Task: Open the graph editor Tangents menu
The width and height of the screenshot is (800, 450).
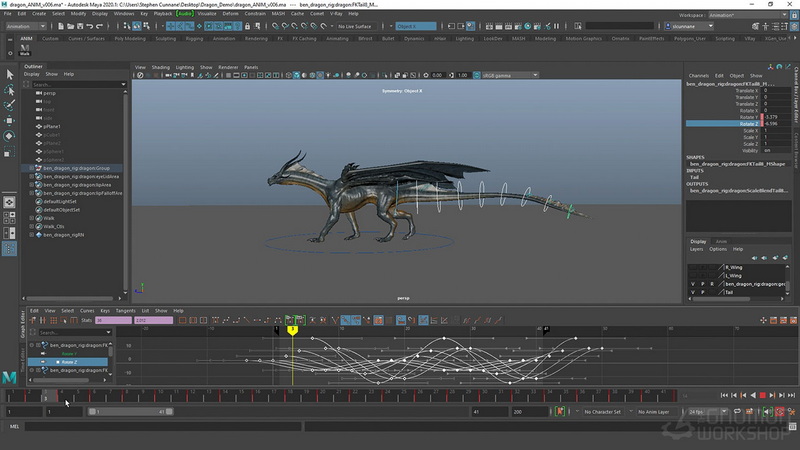Action: [126, 311]
